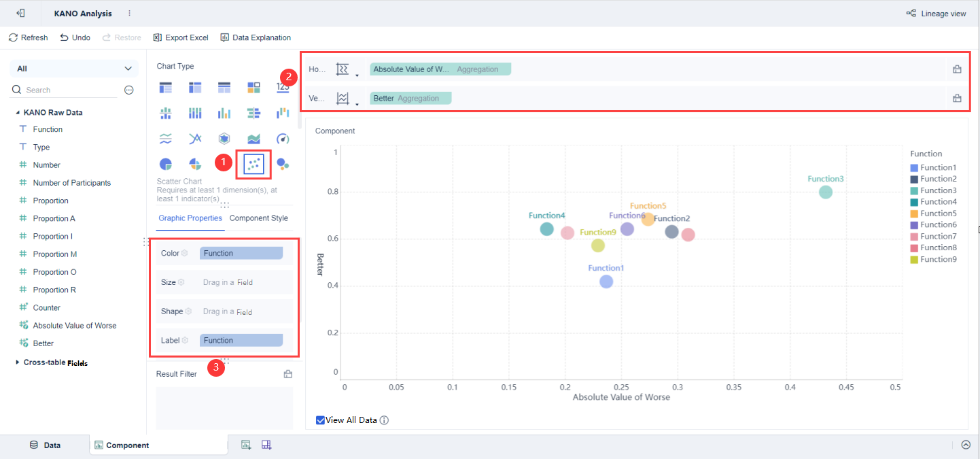
Task: Select the Pie chart type icon
Action: [166, 164]
